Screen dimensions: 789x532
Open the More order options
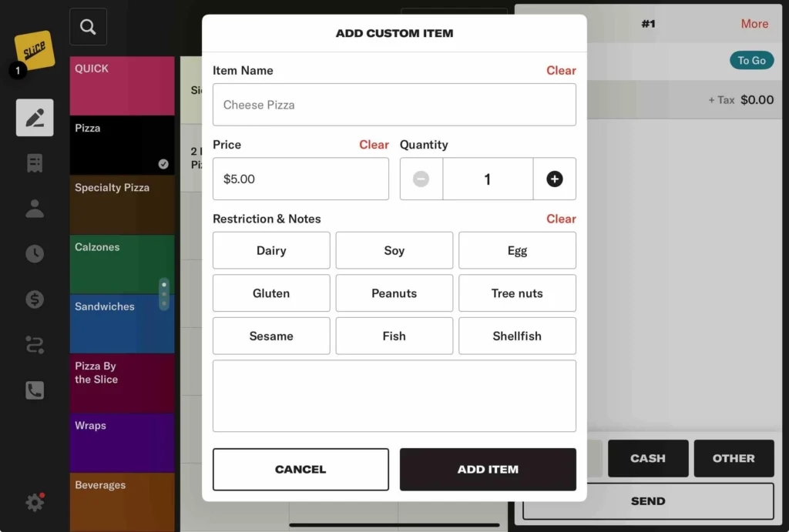tap(754, 24)
